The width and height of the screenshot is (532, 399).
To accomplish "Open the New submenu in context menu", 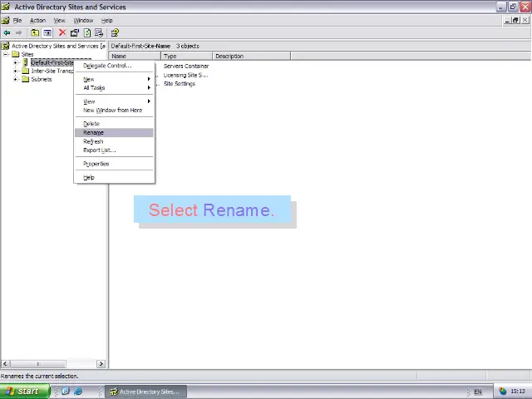I will click(x=114, y=79).
